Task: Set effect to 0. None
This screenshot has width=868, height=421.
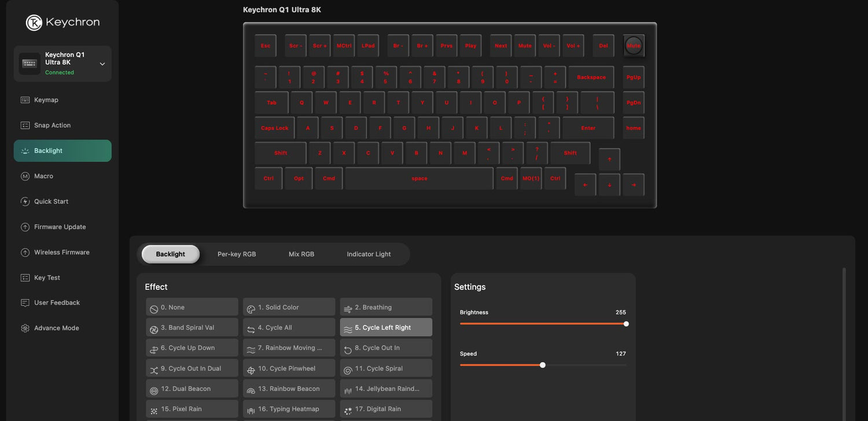Action: pos(192,307)
